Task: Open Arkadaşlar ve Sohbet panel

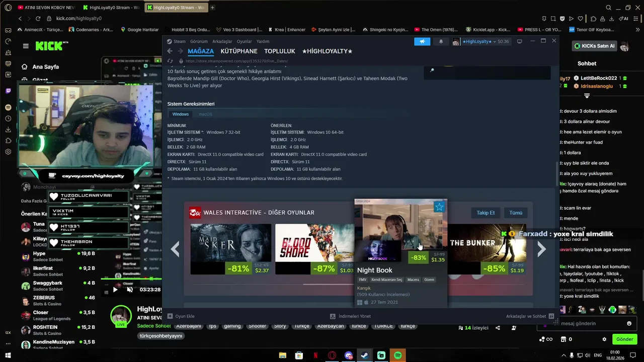Action: pyautogui.click(x=530, y=316)
